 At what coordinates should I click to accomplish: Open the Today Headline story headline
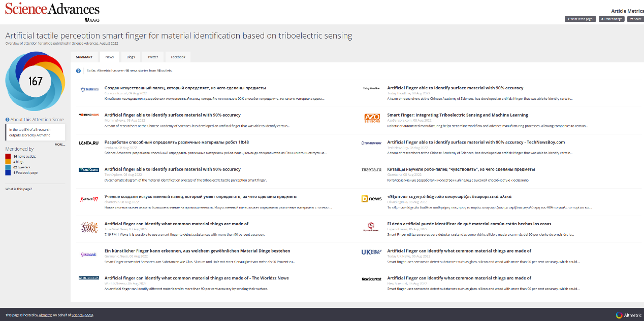tap(455, 88)
